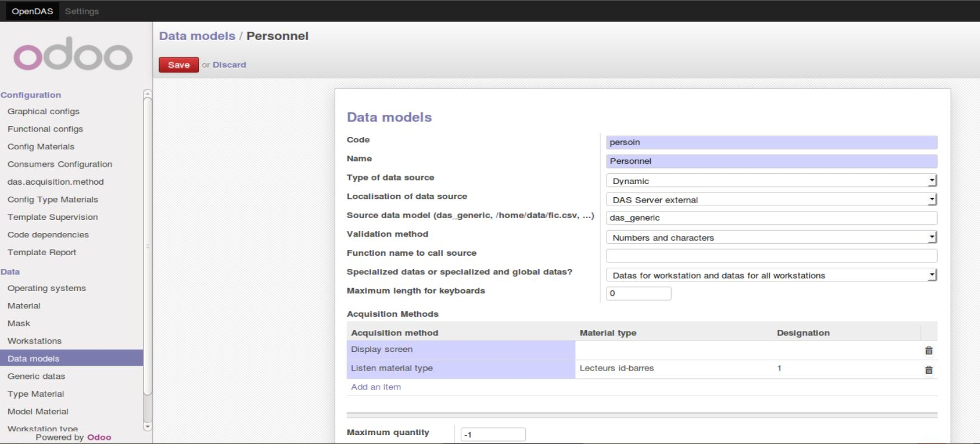Screen dimensions: 980x444
Task: Discard the changes
Action: 229,65
